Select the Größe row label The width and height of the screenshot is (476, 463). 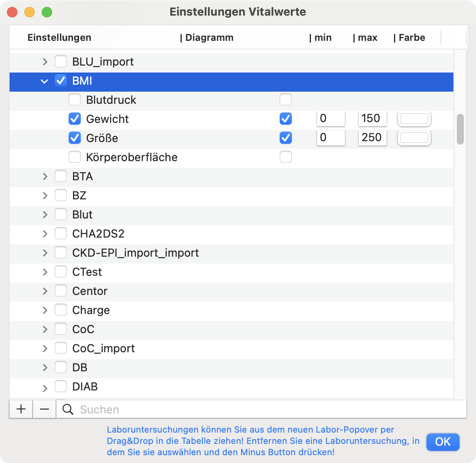102,138
